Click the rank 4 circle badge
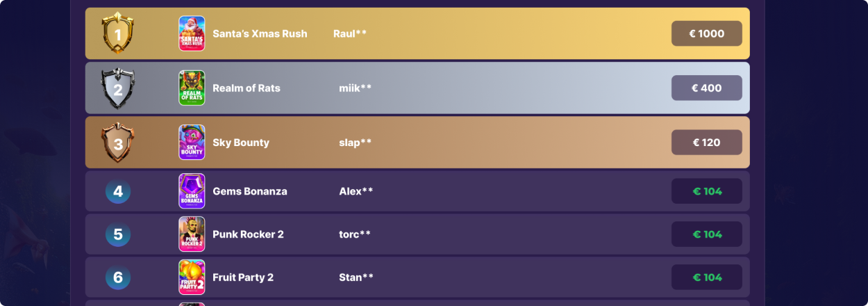The width and height of the screenshot is (868, 306). coord(118,191)
